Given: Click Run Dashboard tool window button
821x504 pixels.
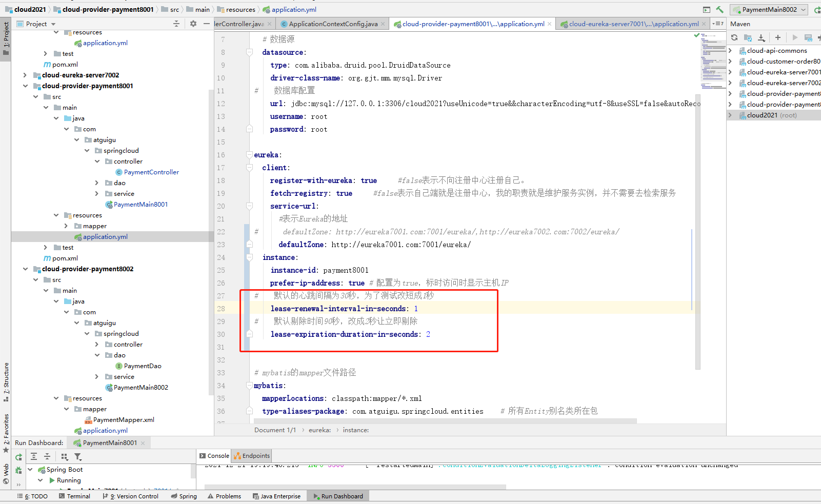Looking at the screenshot, I should point(338,496).
